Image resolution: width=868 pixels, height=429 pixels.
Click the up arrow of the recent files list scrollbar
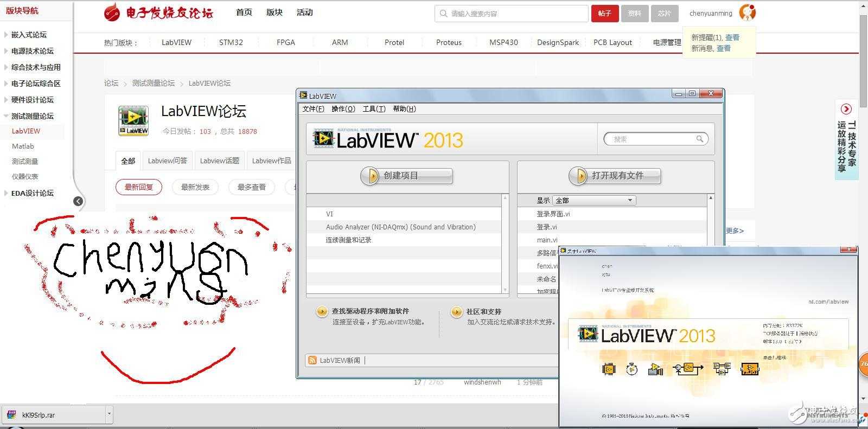pyautogui.click(x=711, y=197)
